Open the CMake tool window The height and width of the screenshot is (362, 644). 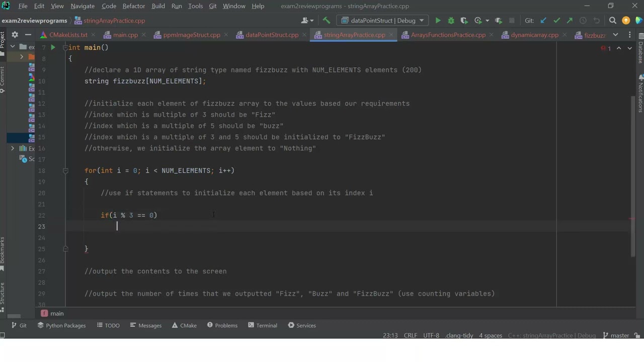point(184,325)
